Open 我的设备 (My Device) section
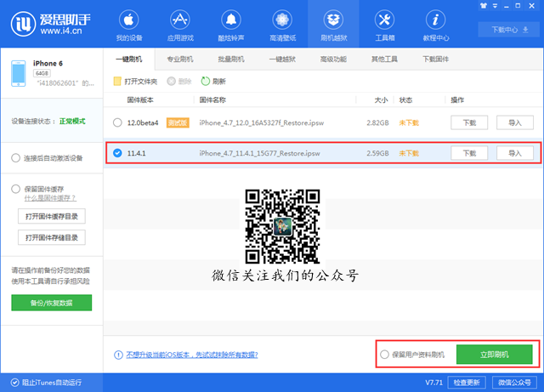The width and height of the screenshot is (544, 392). (128, 26)
